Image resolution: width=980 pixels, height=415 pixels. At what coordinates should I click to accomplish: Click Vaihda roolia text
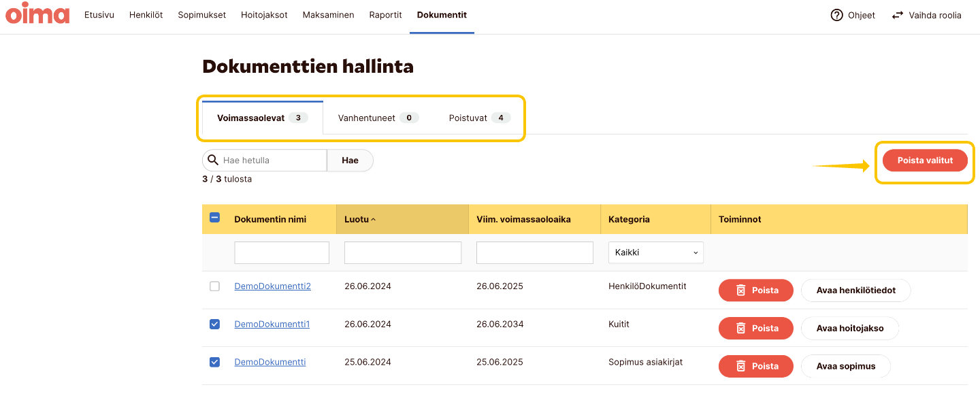935,15
